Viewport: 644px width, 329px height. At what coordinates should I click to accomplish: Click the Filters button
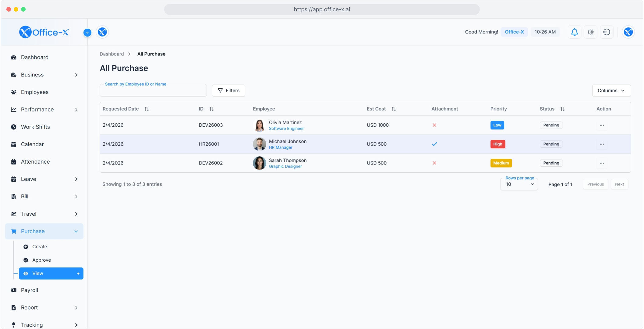[228, 91]
